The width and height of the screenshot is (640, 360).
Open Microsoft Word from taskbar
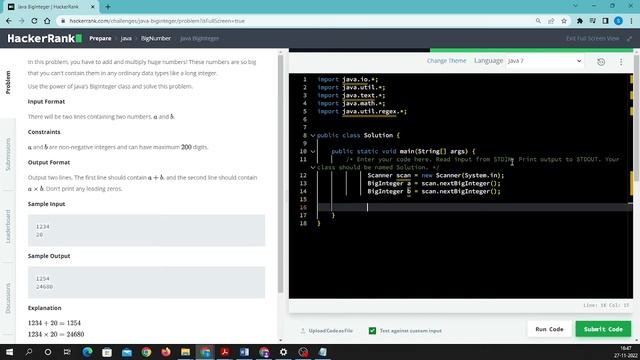click(244, 352)
